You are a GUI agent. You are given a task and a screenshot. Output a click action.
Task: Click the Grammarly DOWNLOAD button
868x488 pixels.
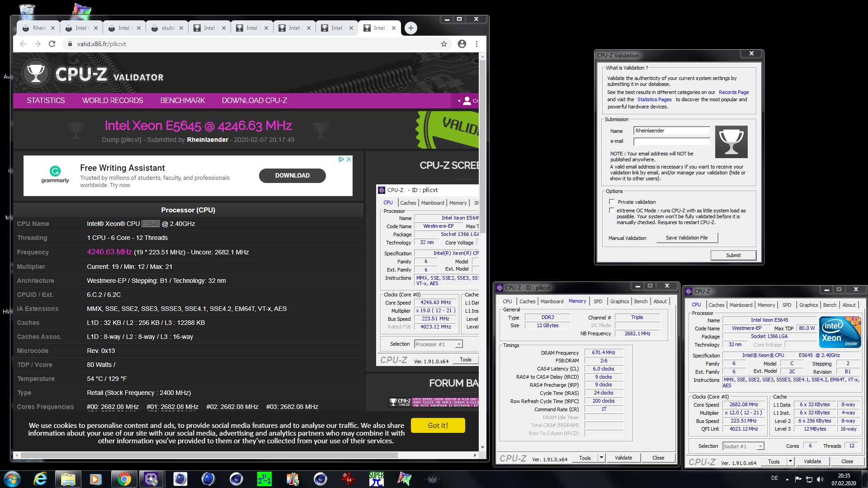[x=292, y=175]
